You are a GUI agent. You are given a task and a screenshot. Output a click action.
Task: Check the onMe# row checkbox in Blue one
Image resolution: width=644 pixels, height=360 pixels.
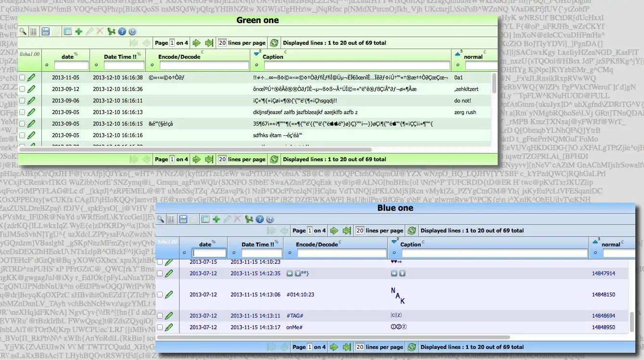(160, 327)
